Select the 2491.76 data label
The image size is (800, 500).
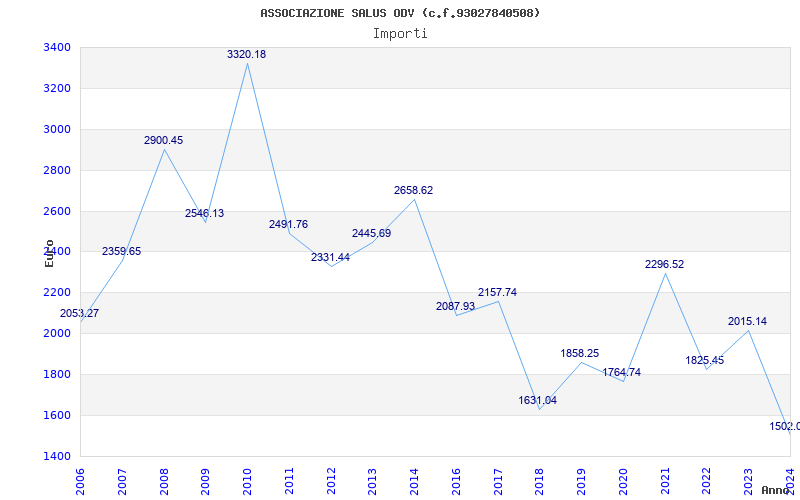click(289, 224)
